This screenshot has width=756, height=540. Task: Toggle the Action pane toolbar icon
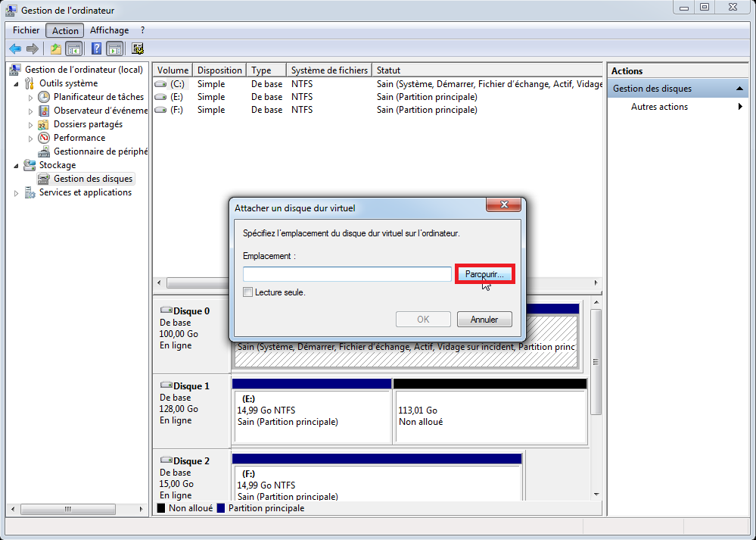(x=115, y=48)
